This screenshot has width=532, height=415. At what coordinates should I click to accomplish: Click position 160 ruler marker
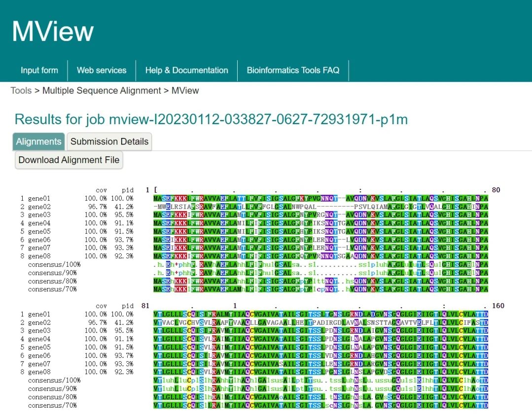pos(497,306)
